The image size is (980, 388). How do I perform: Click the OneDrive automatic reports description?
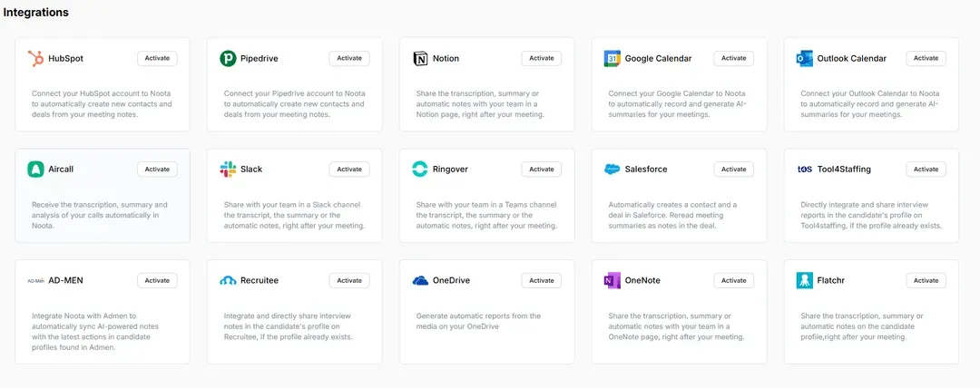pos(478,321)
